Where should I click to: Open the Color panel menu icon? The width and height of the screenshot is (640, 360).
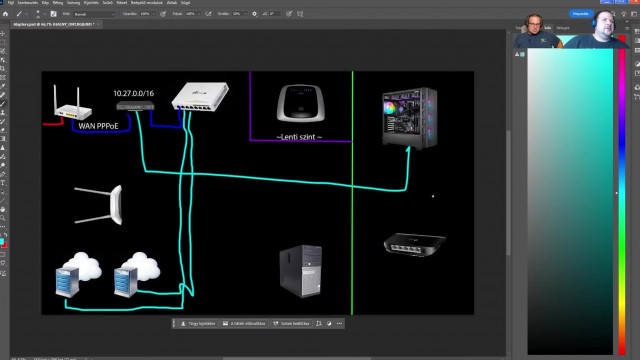pyautogui.click(x=627, y=28)
